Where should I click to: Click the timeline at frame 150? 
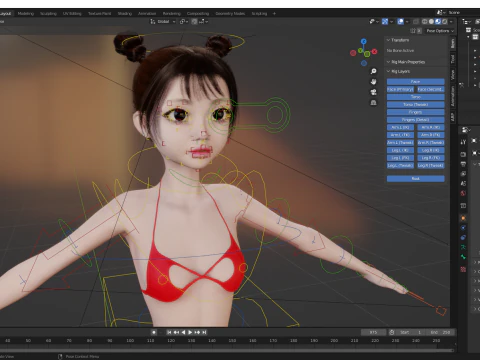click(x=232, y=341)
